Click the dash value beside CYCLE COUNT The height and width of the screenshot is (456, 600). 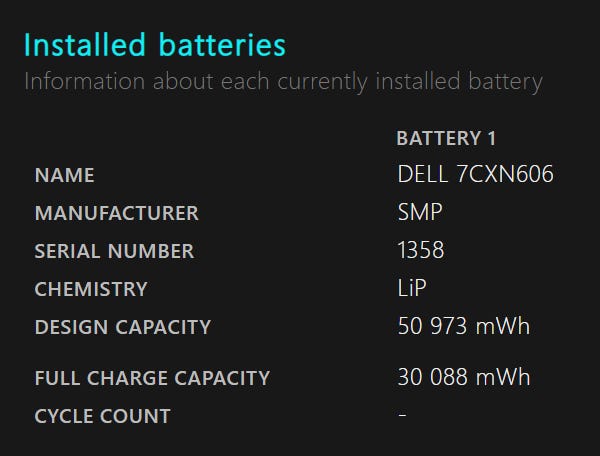point(402,415)
